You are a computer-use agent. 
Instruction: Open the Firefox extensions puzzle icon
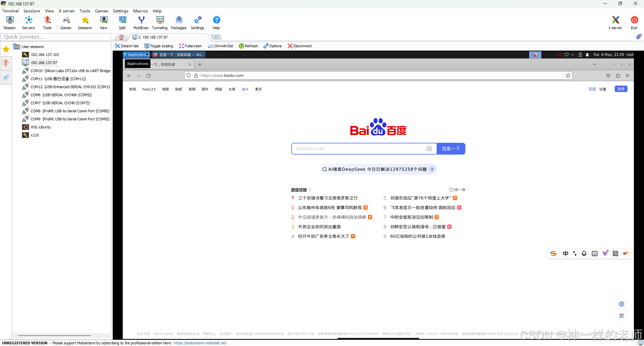[618, 76]
